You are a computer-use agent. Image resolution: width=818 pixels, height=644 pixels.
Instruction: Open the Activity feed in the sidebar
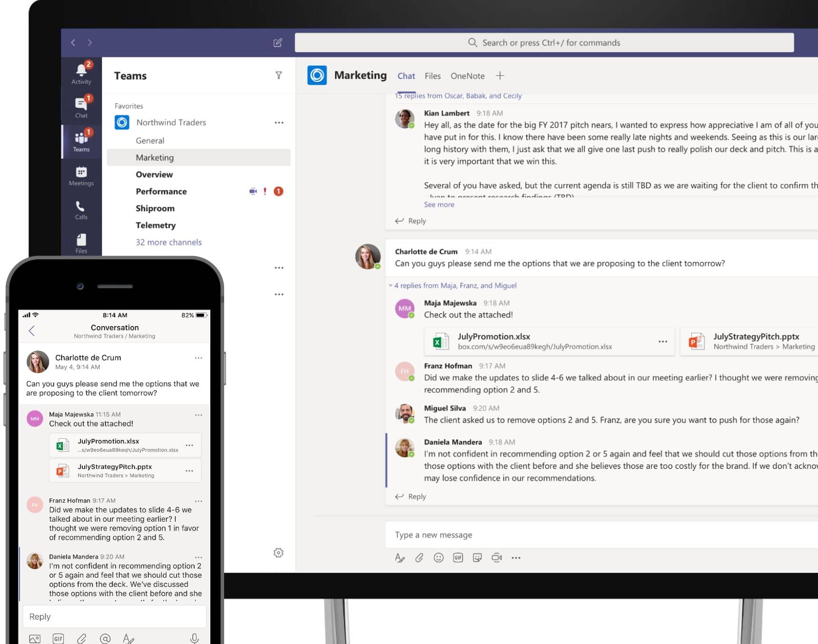click(x=81, y=73)
